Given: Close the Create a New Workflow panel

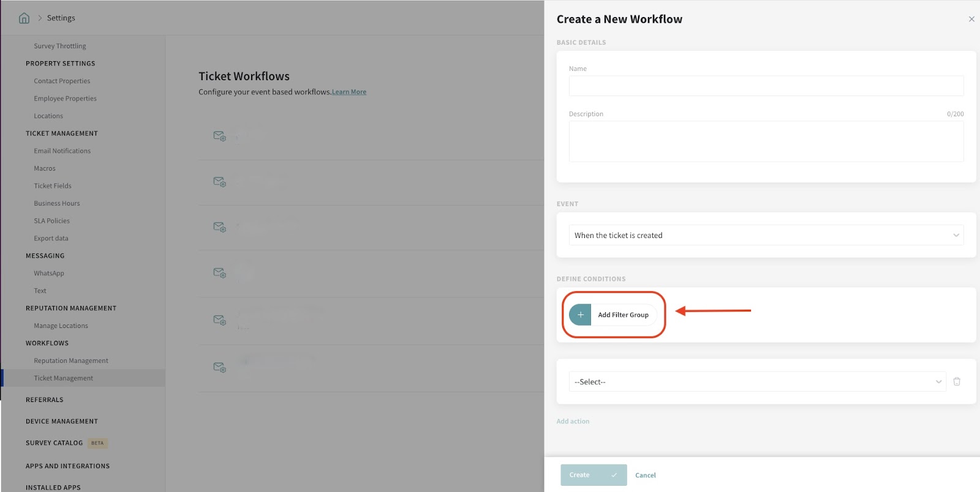Looking at the screenshot, I should (x=971, y=19).
